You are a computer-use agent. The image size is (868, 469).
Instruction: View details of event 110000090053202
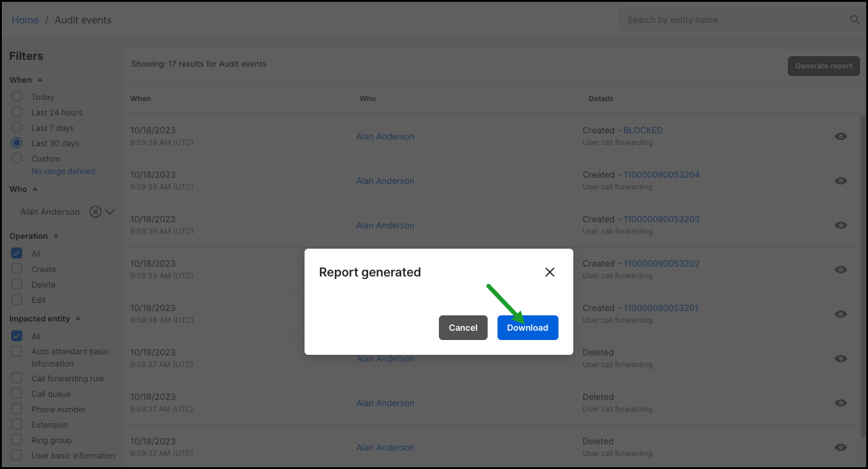coord(841,270)
